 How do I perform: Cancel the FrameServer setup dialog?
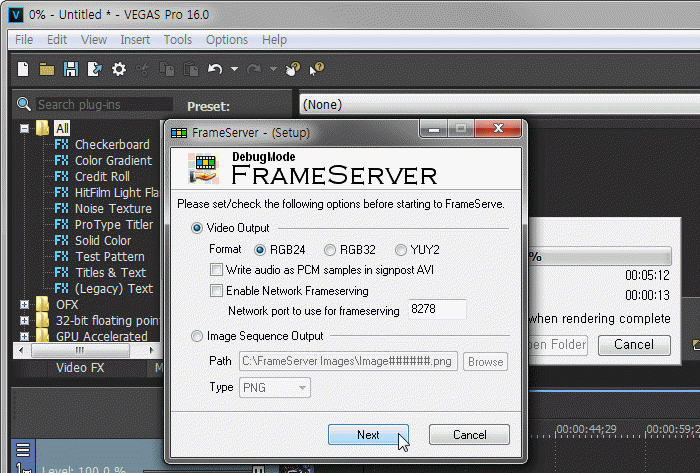tap(469, 434)
